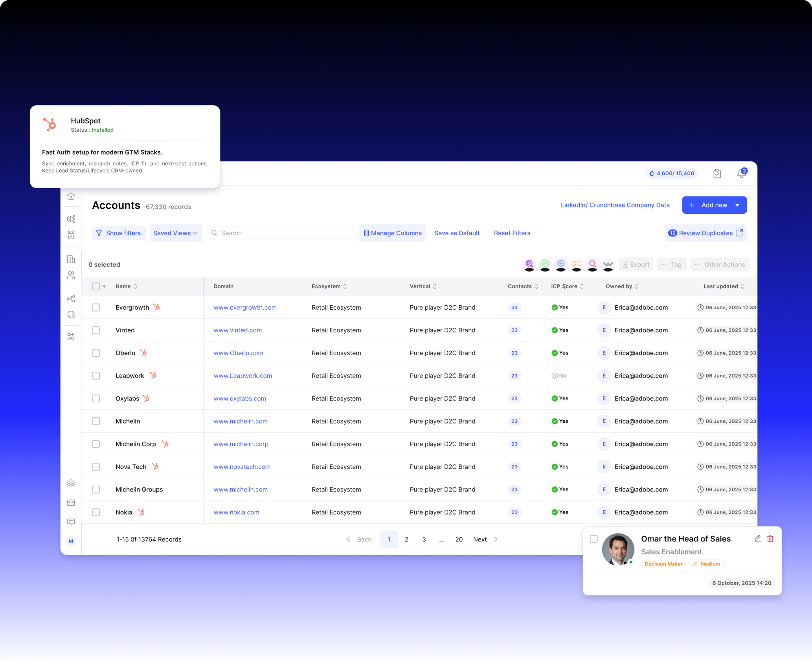This screenshot has width=812, height=664.
Task: Expand the Add new dropdown arrow
Action: [x=737, y=205]
